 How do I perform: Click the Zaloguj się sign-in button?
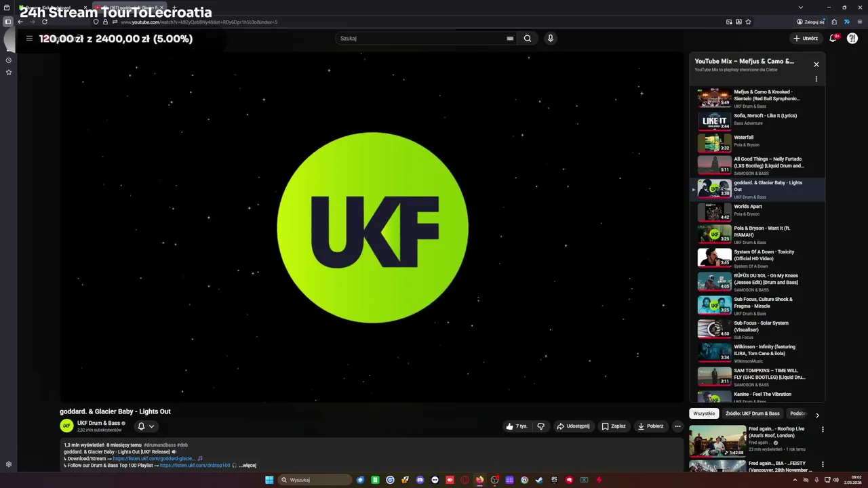tap(810, 22)
